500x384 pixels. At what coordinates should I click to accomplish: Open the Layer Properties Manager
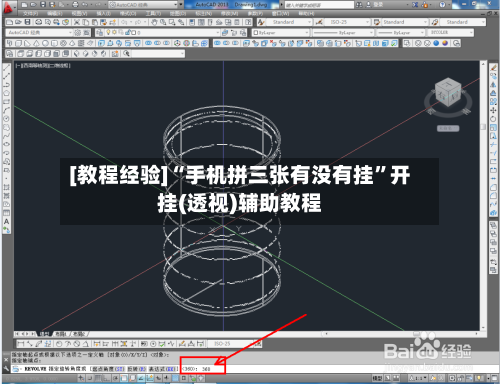99,33
